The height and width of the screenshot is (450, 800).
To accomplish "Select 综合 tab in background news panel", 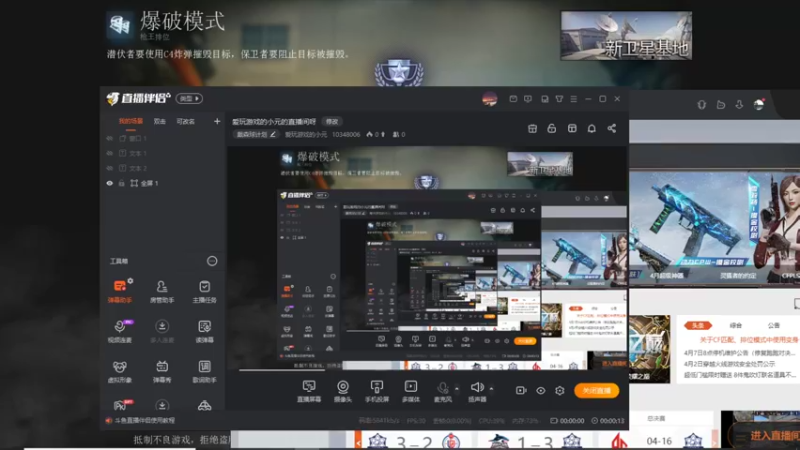I will tap(736, 325).
